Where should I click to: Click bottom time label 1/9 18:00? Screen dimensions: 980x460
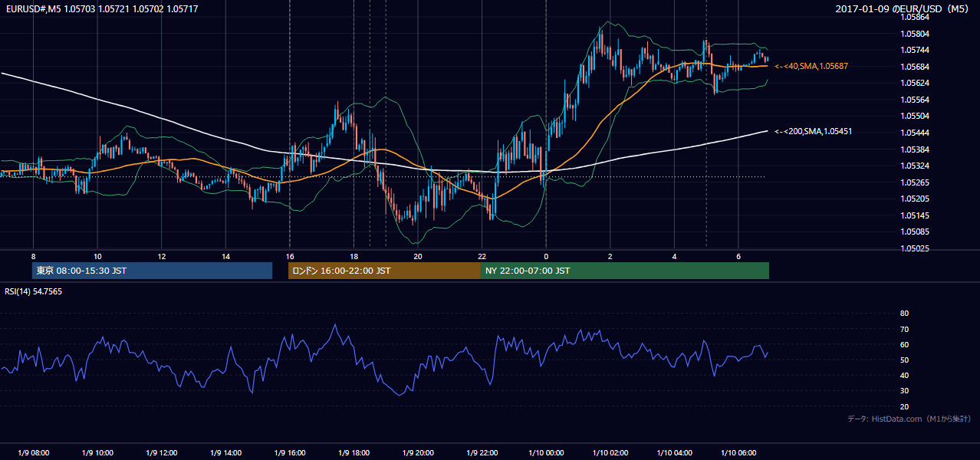click(354, 452)
